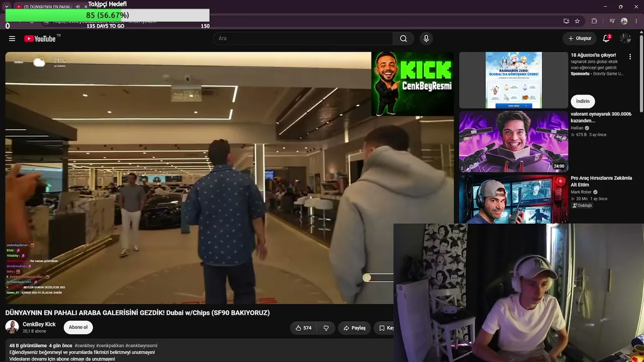Click the search magnifier button
644x362 pixels.
pyautogui.click(x=404, y=39)
